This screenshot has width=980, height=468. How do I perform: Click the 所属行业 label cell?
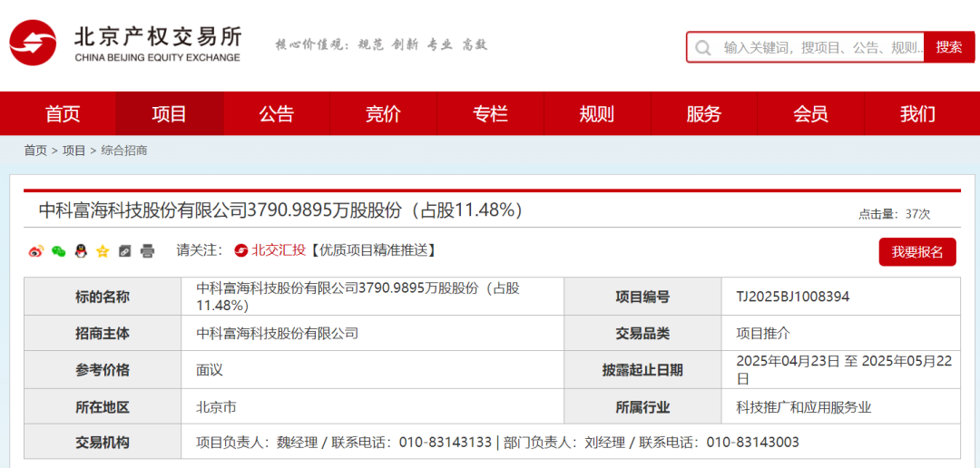(642, 407)
